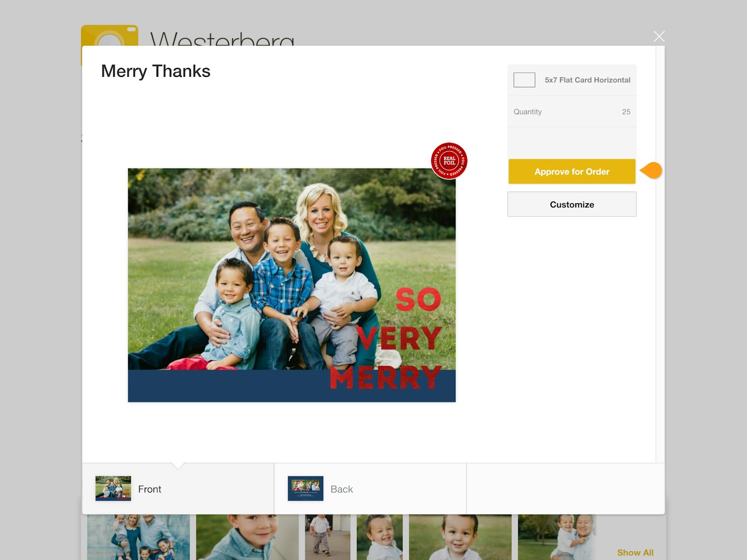The width and height of the screenshot is (747, 560).
Task: Select the standing toddler photo thumbnail
Action: click(327, 537)
